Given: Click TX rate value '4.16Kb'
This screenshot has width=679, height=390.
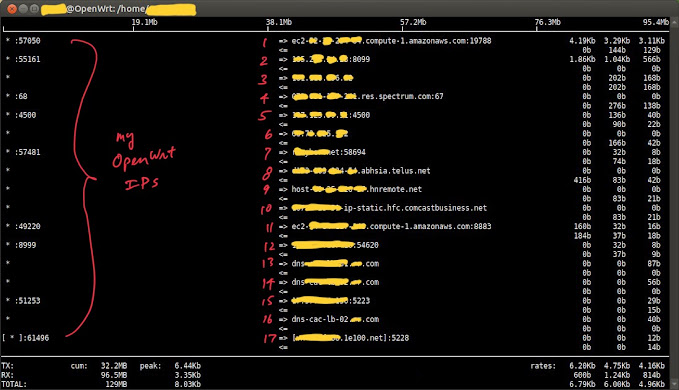Looking at the screenshot, I should tap(651, 366).
